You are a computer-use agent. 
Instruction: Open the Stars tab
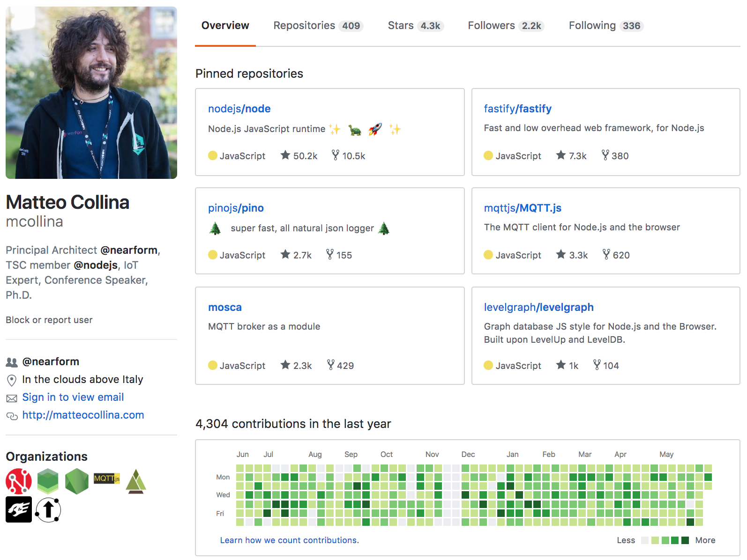point(415,26)
